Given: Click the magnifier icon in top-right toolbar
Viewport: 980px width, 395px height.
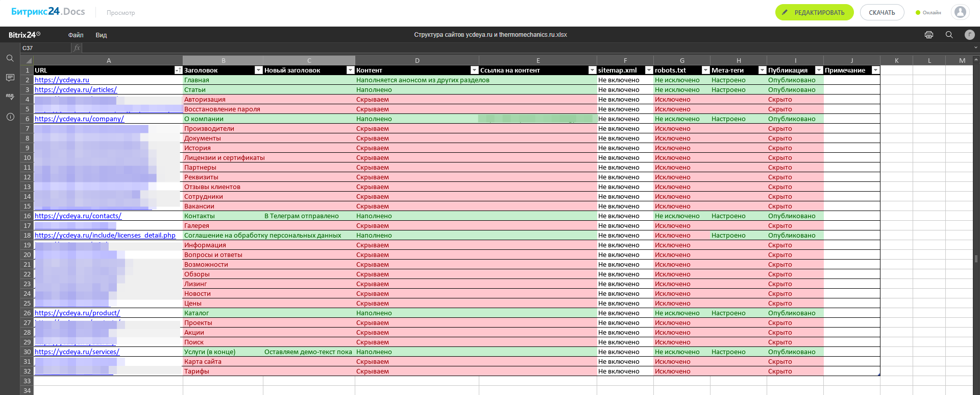Looking at the screenshot, I should tap(949, 35).
